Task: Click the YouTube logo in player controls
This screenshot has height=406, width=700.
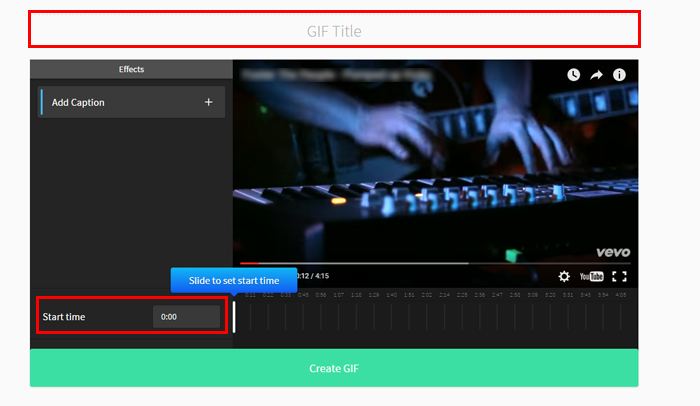Action: click(592, 276)
